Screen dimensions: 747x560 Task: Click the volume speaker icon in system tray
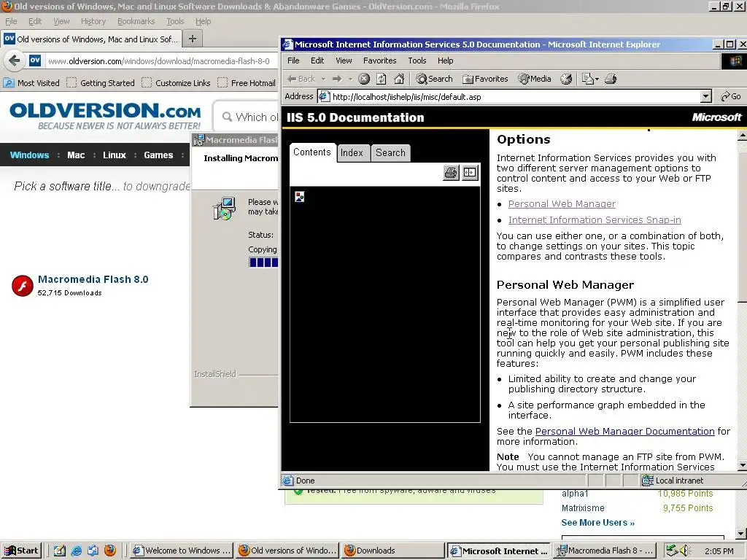pos(685,551)
